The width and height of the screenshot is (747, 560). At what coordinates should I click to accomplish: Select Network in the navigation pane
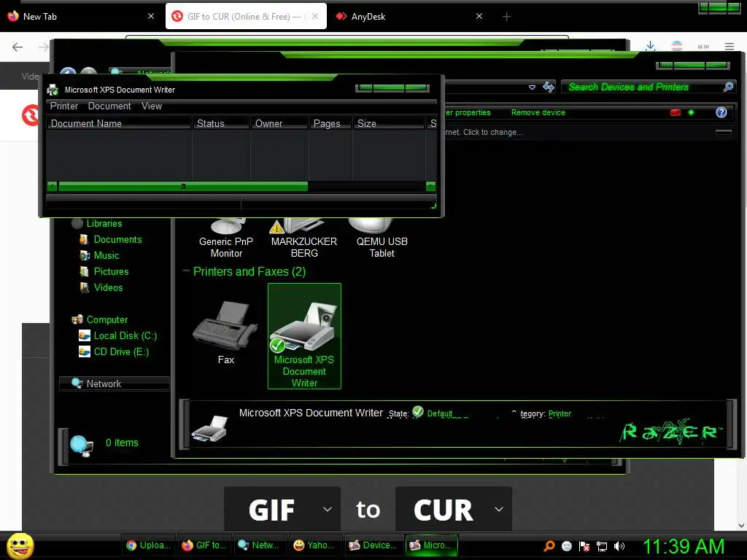tap(114, 384)
